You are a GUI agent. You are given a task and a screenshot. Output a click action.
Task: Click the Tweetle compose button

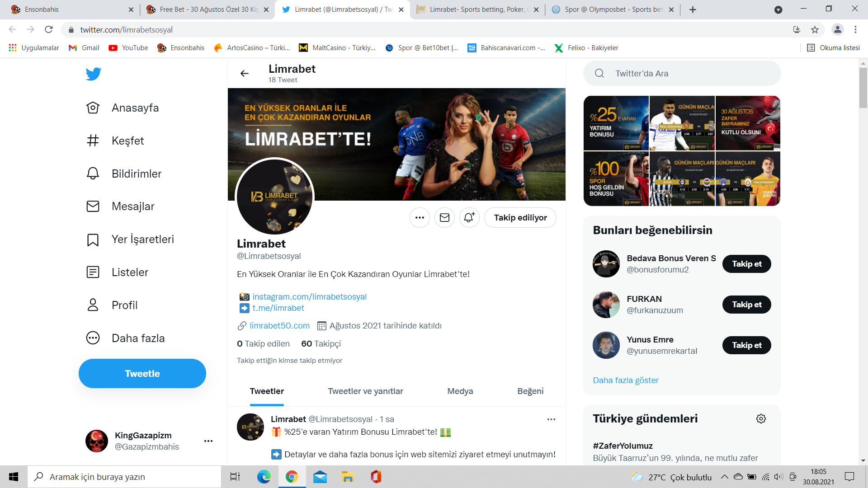click(142, 374)
